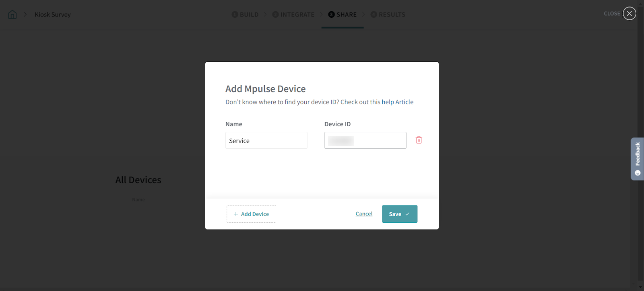Open the RESULTS step

click(388, 14)
